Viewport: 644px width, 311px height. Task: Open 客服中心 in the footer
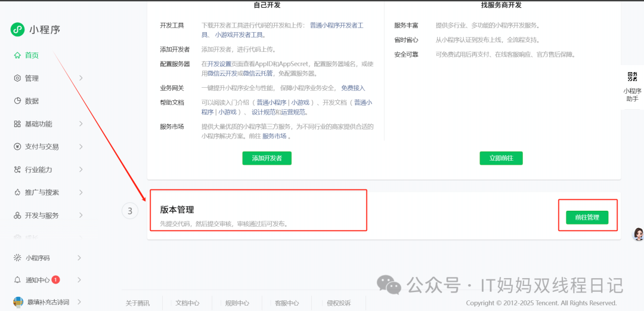tap(287, 303)
